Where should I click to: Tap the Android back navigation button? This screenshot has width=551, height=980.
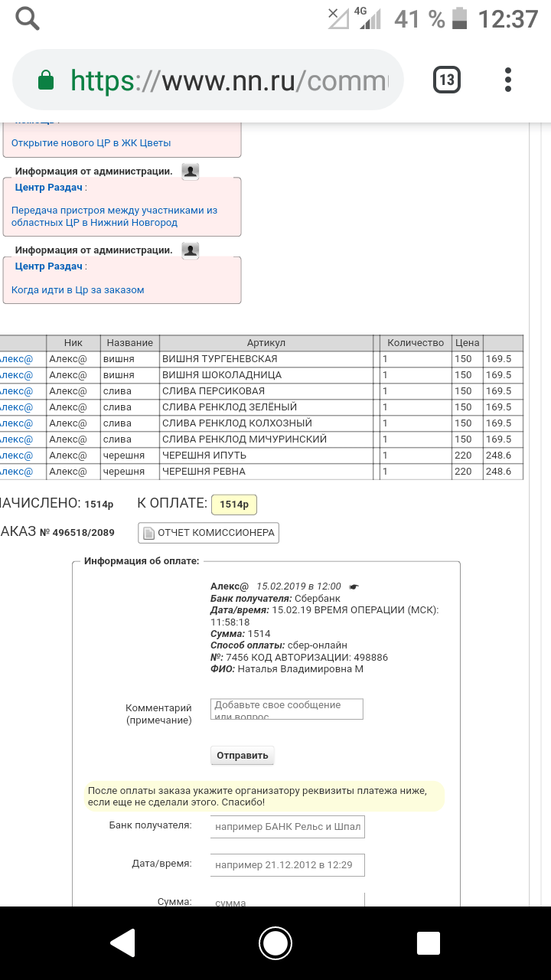[x=123, y=943]
